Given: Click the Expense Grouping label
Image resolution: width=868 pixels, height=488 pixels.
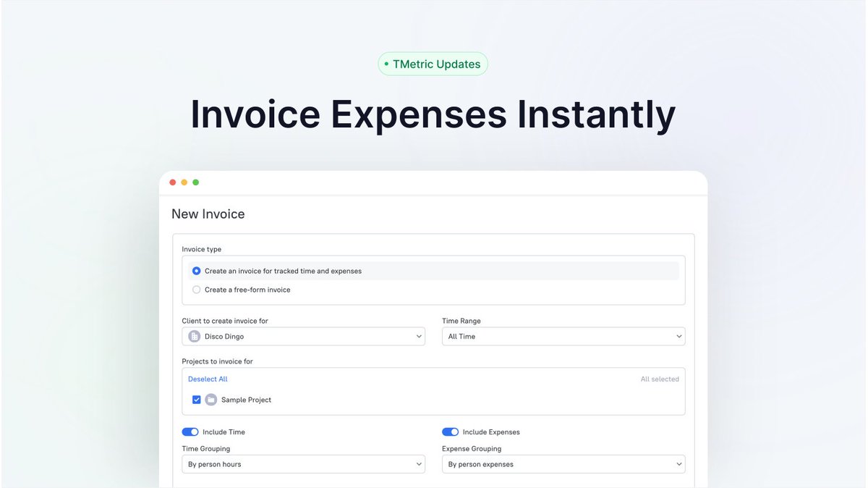Looking at the screenshot, I should [472, 449].
